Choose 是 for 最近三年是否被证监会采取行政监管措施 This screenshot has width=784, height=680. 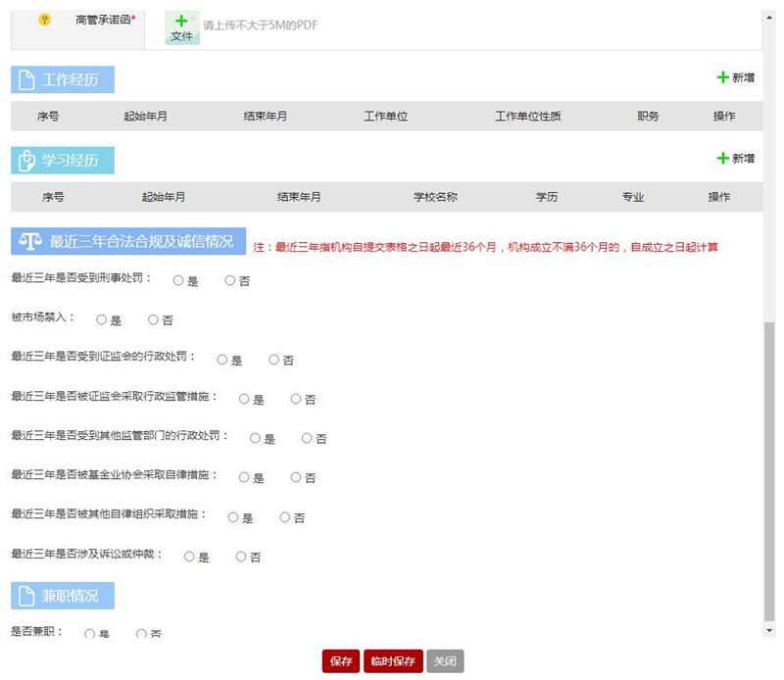(244, 399)
